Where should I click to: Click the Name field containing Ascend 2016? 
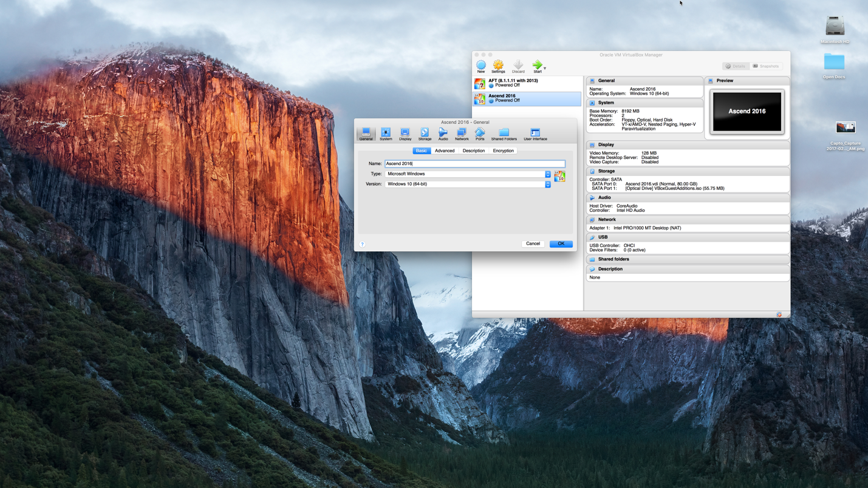[475, 164]
